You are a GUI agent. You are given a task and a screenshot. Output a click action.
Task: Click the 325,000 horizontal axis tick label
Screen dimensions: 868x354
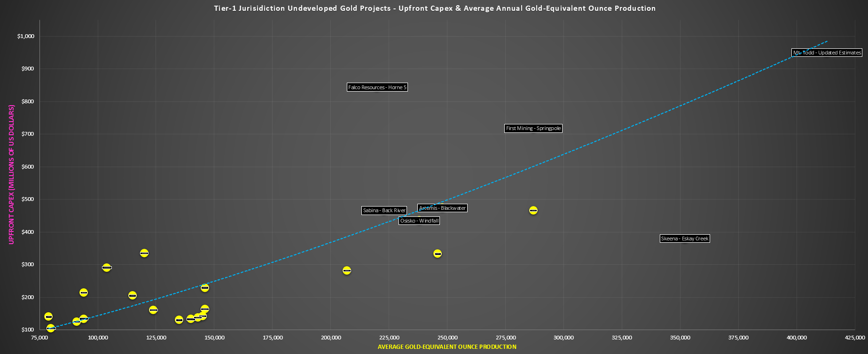coord(622,338)
